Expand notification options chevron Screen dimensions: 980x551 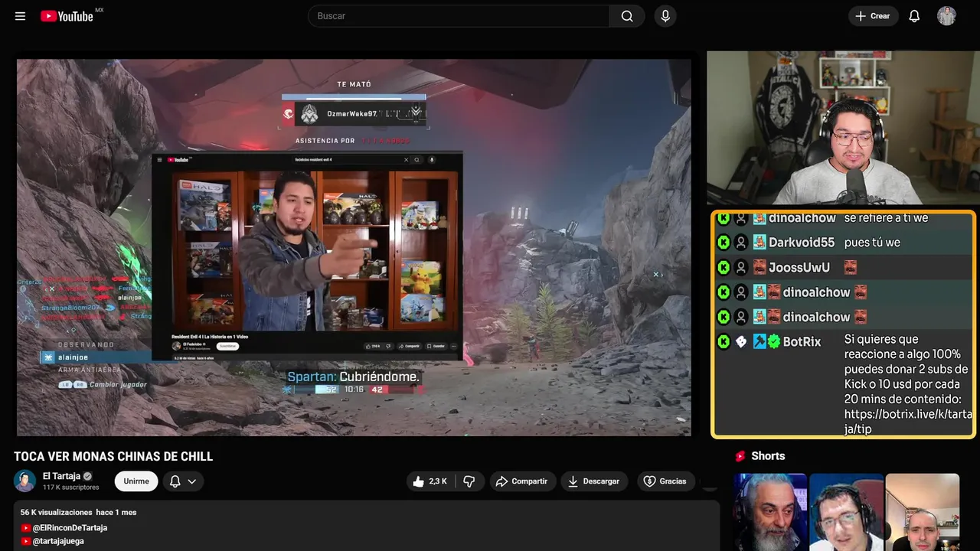click(192, 481)
